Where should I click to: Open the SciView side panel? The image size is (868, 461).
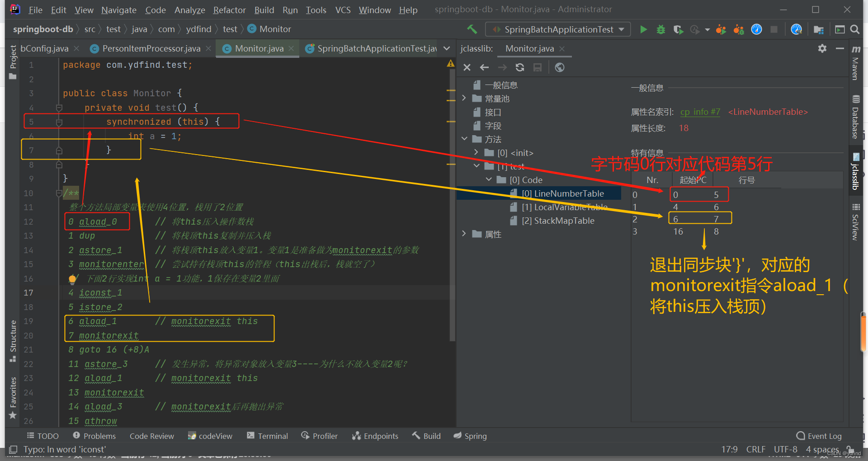[x=855, y=222]
